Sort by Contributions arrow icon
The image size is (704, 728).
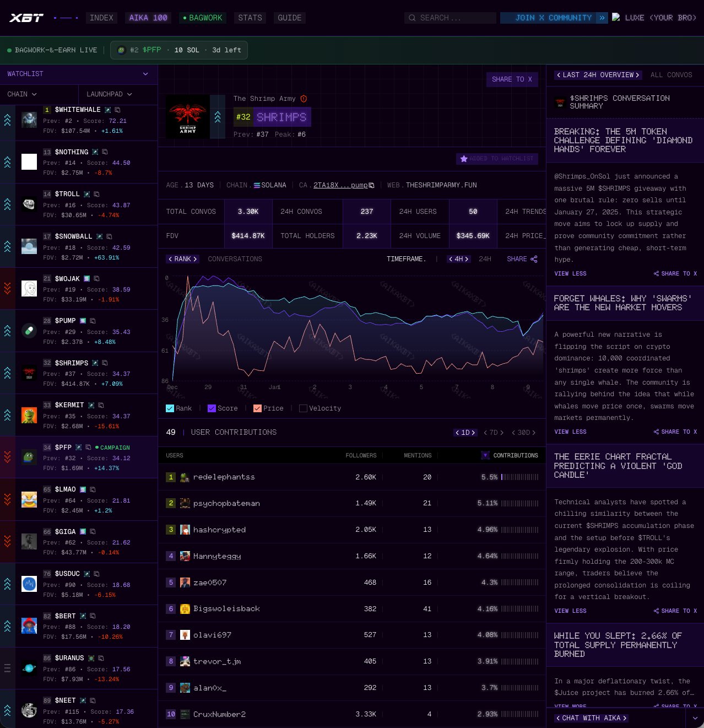click(485, 455)
